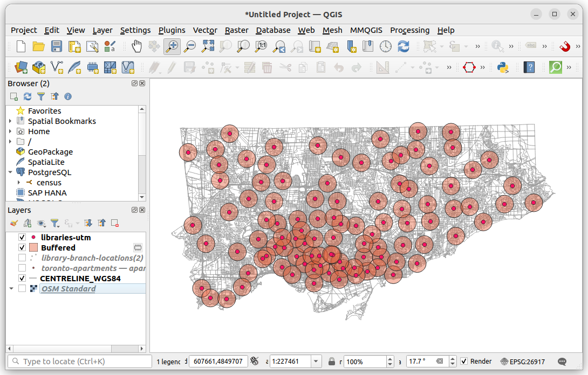Click the New GeoPackage Layer icon
Viewport: 588px width, 375px height.
click(39, 67)
